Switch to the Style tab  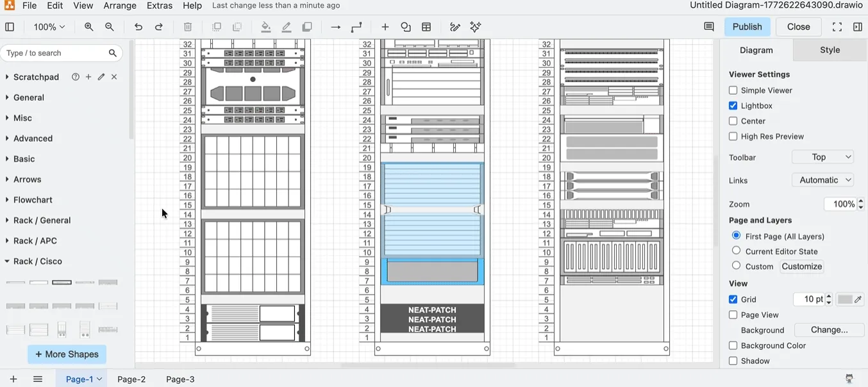coord(830,50)
